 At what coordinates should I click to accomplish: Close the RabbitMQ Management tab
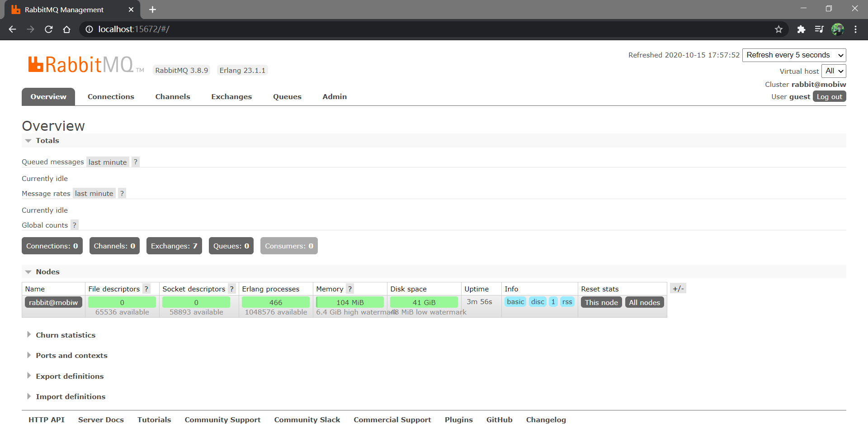click(131, 10)
